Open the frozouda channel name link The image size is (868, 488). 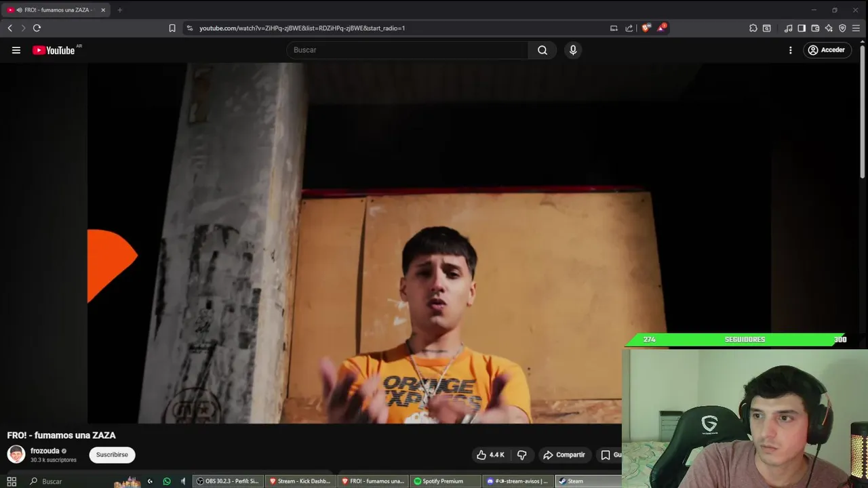tap(45, 451)
